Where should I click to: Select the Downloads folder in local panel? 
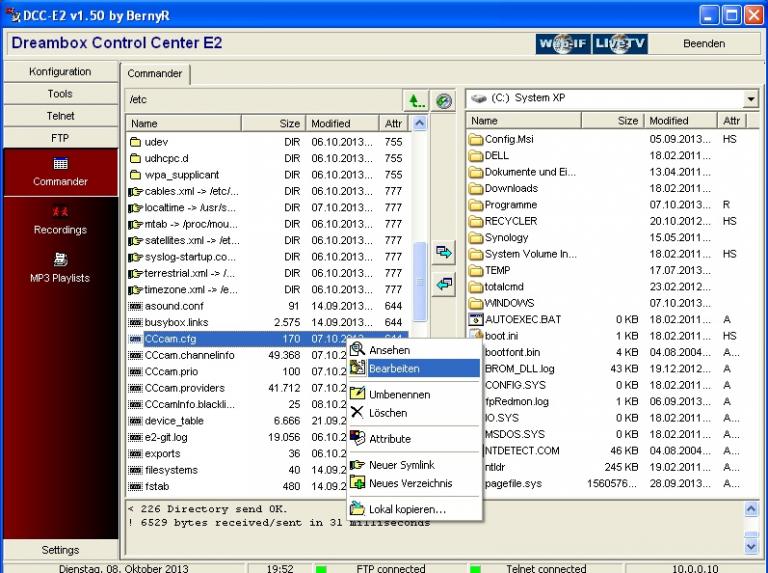pos(510,188)
